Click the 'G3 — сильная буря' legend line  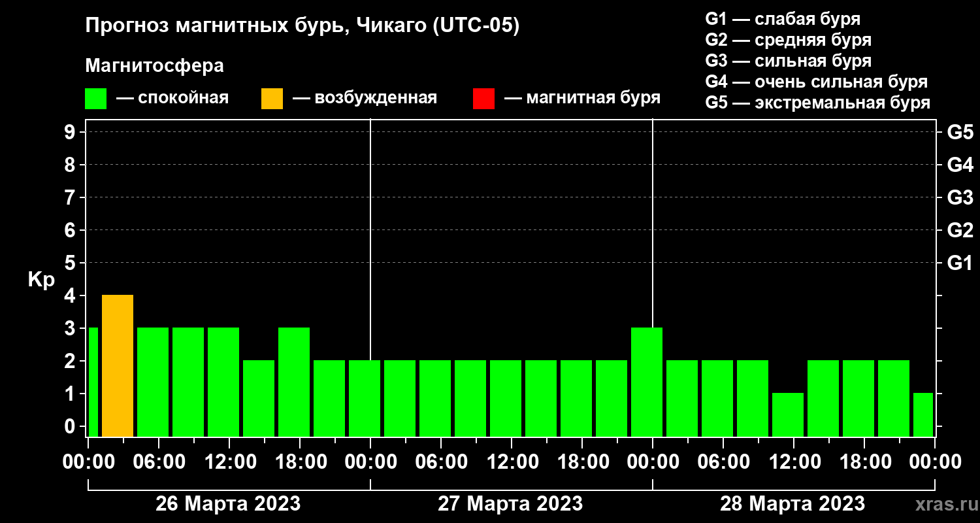pyautogui.click(x=788, y=60)
